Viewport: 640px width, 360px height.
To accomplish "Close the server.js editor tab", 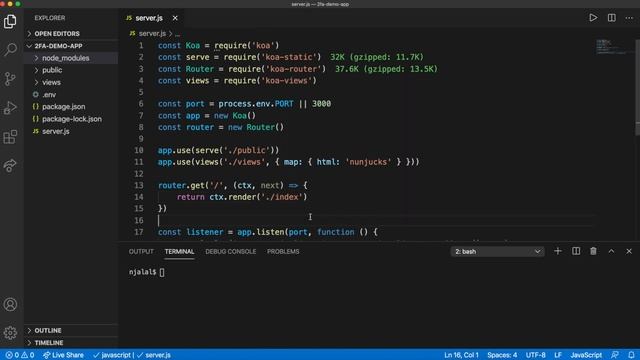I will [175, 18].
